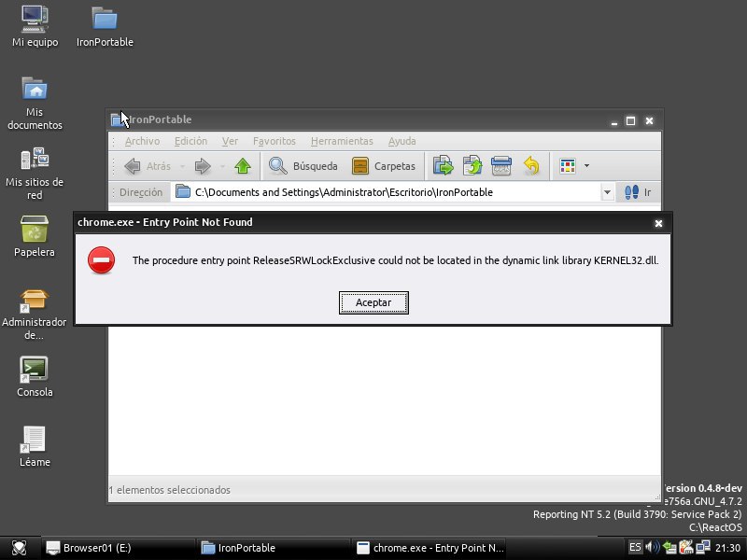Click the address path field
Image resolution: width=747 pixels, height=560 pixels.
[386, 192]
